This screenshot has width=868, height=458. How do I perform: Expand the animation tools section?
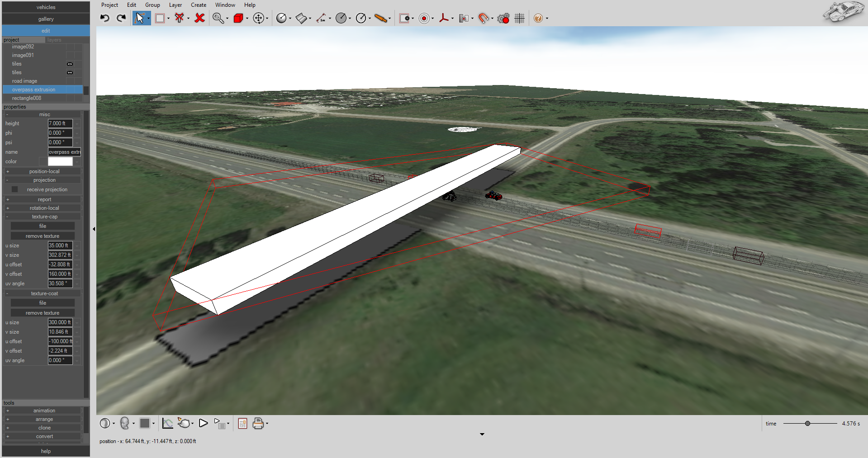coord(7,410)
